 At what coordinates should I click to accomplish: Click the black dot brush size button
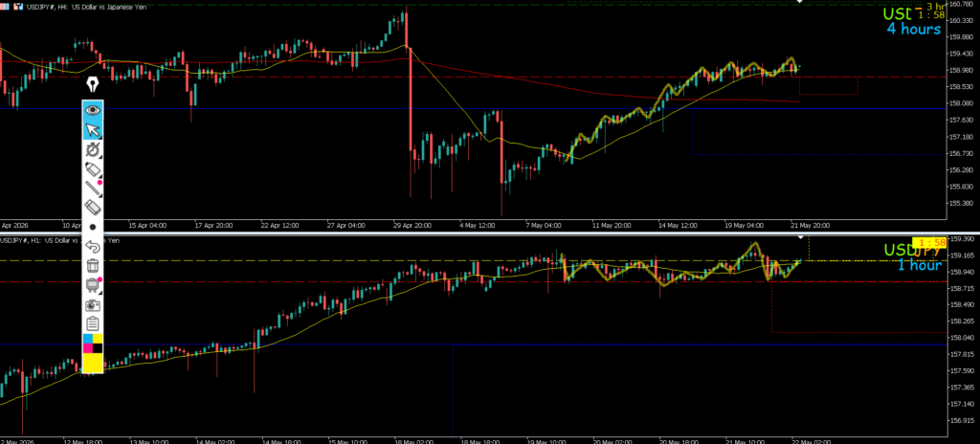point(93,227)
